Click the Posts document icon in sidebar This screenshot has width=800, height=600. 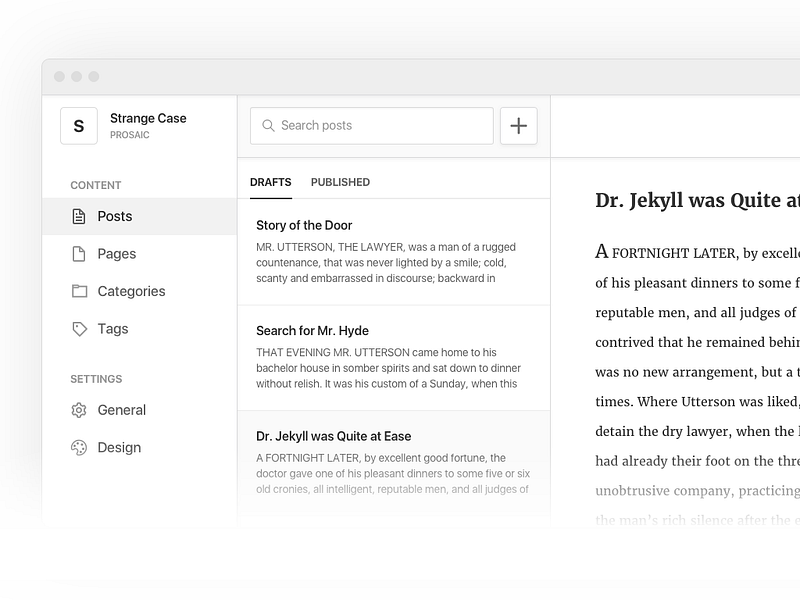[x=79, y=217]
